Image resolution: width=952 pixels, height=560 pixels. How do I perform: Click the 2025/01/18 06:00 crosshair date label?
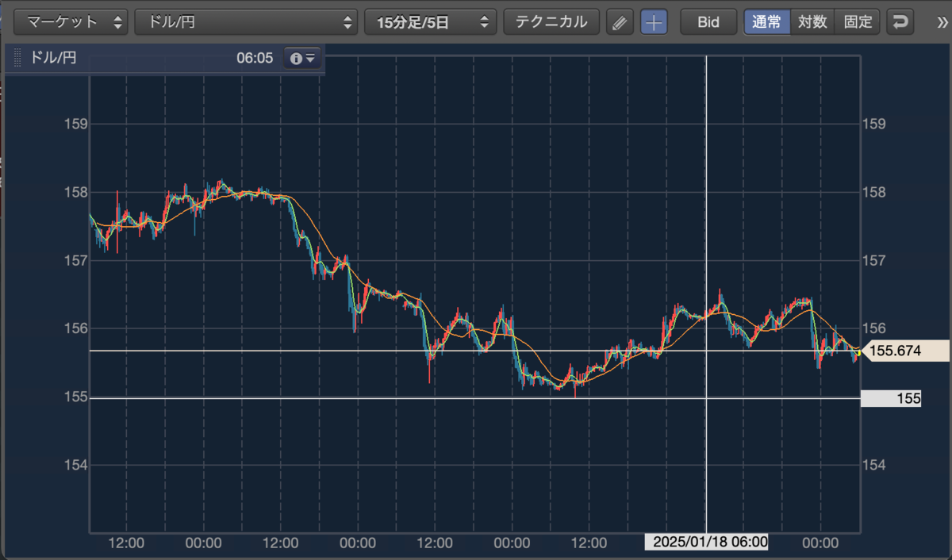coord(706,542)
